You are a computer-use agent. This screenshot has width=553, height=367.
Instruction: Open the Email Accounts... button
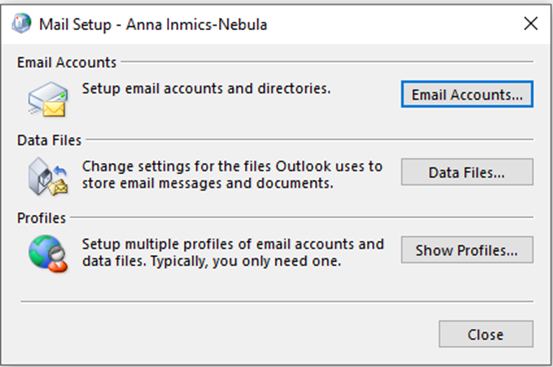tap(467, 94)
